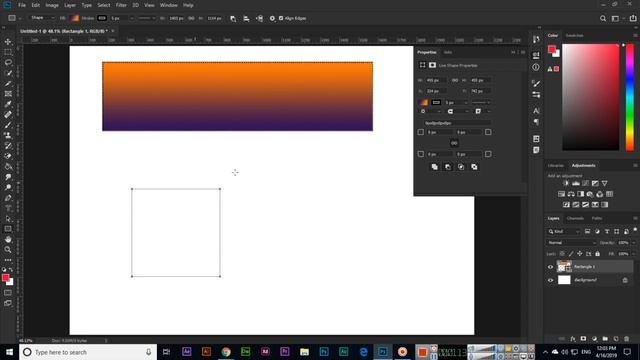This screenshot has width=640, height=360.
Task: Click the Add layer style fx icon
Action: click(573, 339)
